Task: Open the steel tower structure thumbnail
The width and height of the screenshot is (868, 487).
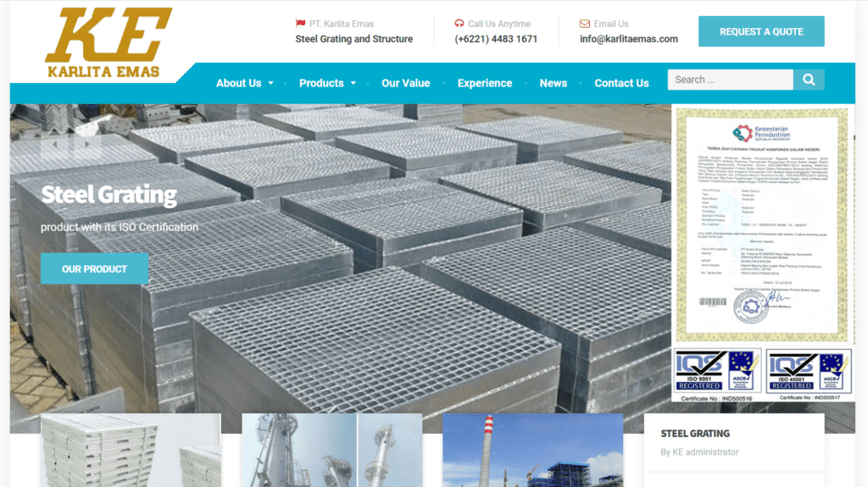Action: pos(331,450)
